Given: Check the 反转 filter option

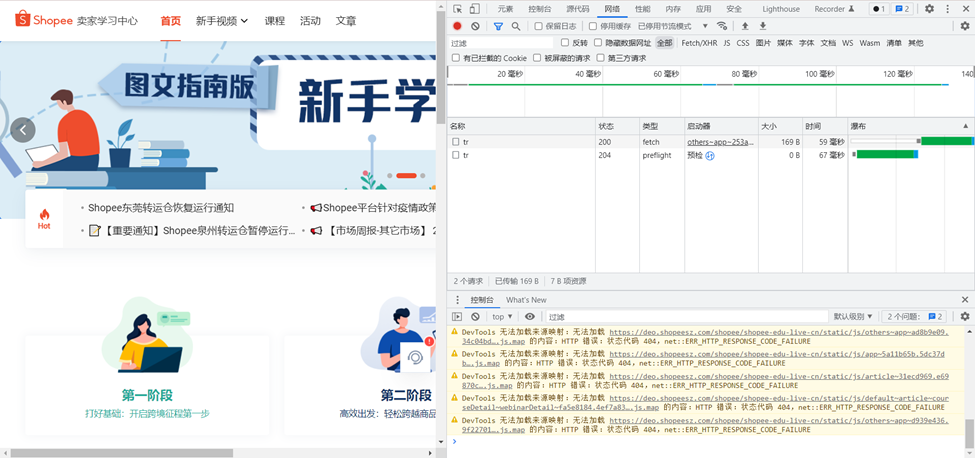Looking at the screenshot, I should 565,43.
